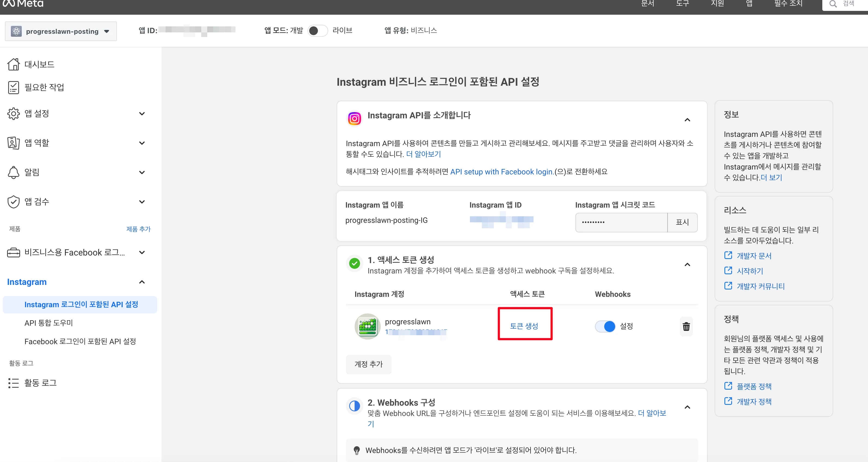Click the 앱 검수 shield icon
Image resolution: width=868 pixels, height=462 pixels.
[x=14, y=202]
